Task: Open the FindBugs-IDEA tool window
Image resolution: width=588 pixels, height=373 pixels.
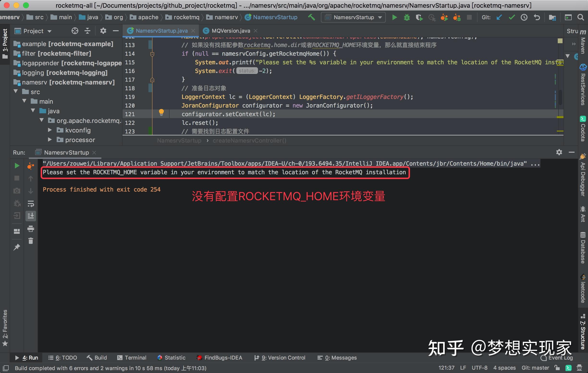Action: 219,358
